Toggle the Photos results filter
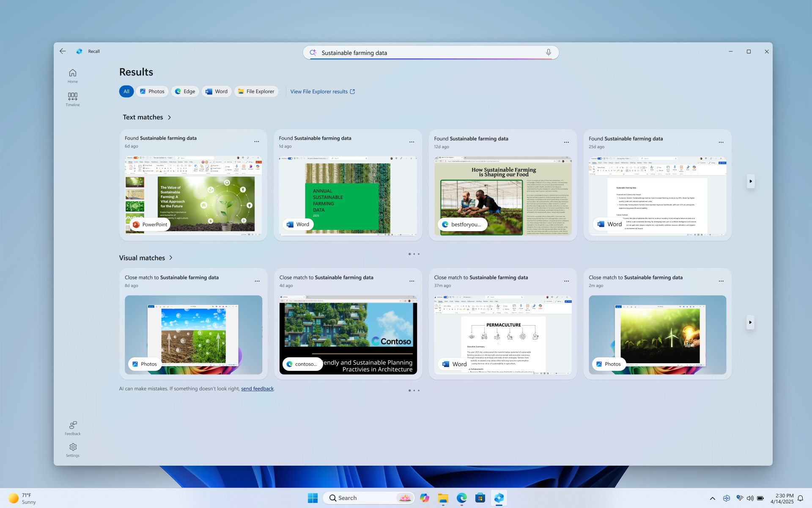Viewport: 812px width, 508px height. [x=152, y=91]
